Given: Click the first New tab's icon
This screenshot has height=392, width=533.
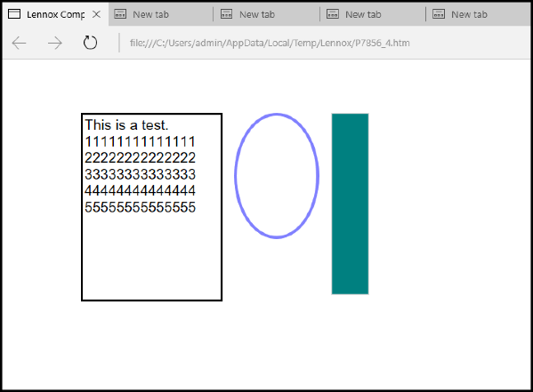Looking at the screenshot, I should coord(120,14).
